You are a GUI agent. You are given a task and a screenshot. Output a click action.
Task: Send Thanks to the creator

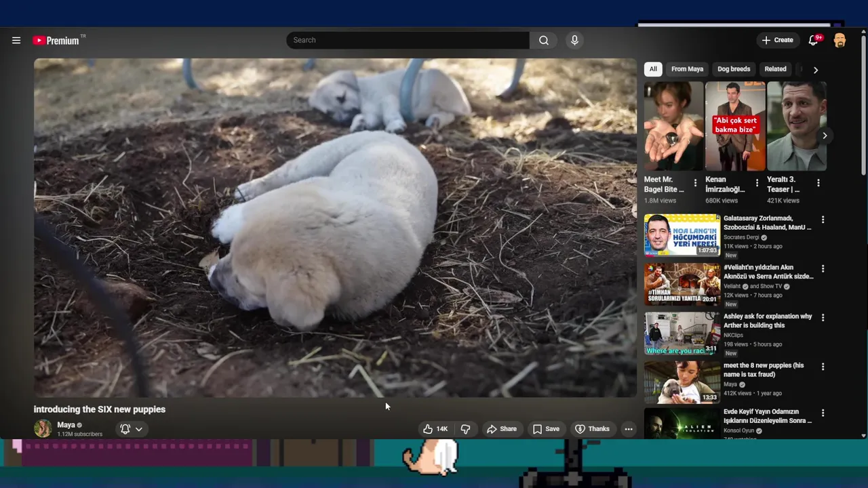tap(592, 429)
